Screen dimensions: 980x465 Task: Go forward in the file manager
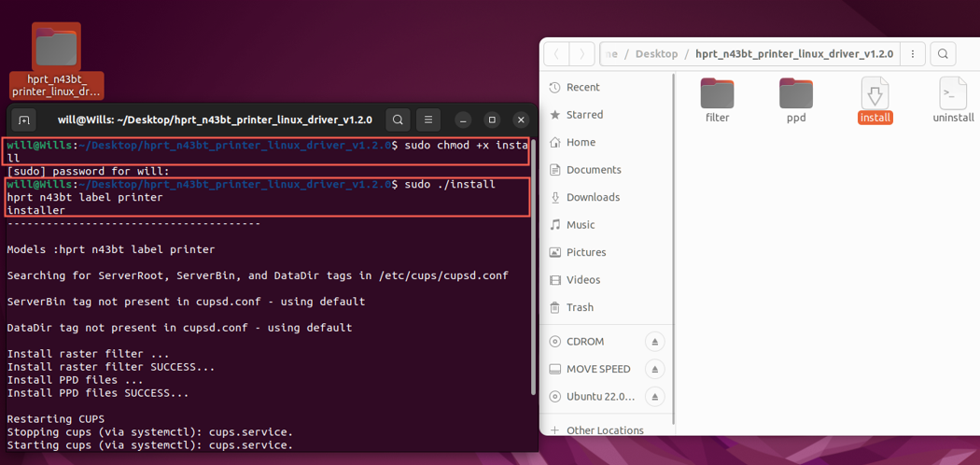tap(581, 54)
